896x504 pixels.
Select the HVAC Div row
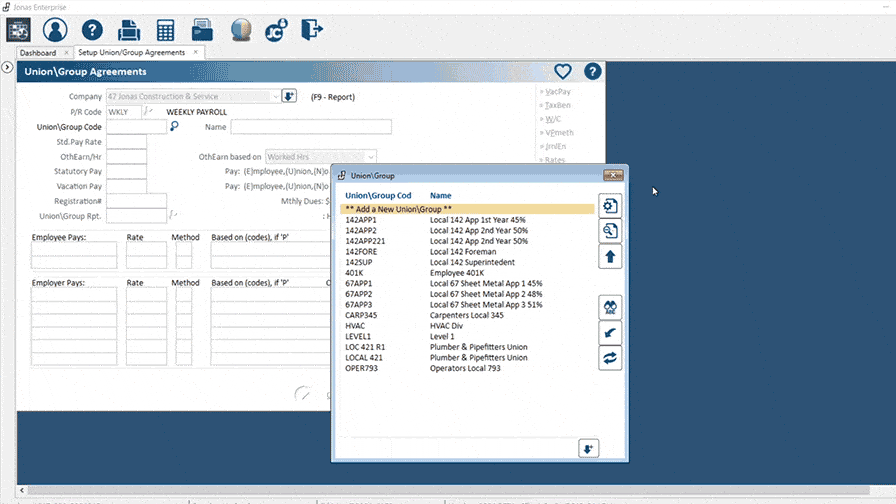tap(467, 326)
